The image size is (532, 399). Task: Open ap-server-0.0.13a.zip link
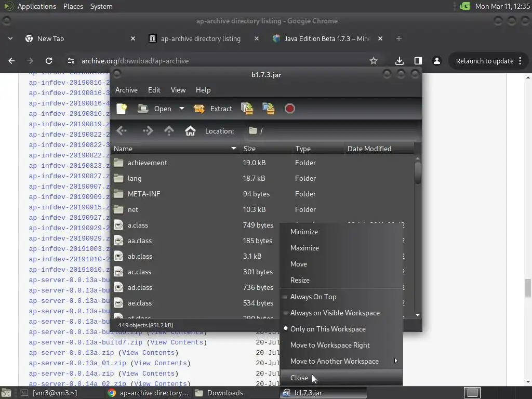click(x=71, y=353)
